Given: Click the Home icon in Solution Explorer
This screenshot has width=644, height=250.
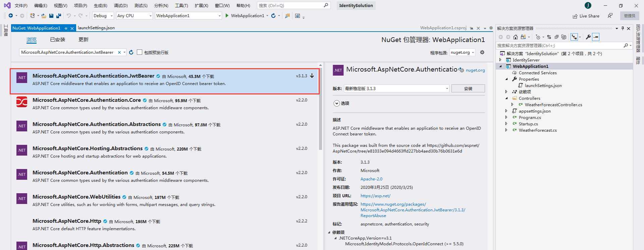Looking at the screenshot, I should 516,37.
